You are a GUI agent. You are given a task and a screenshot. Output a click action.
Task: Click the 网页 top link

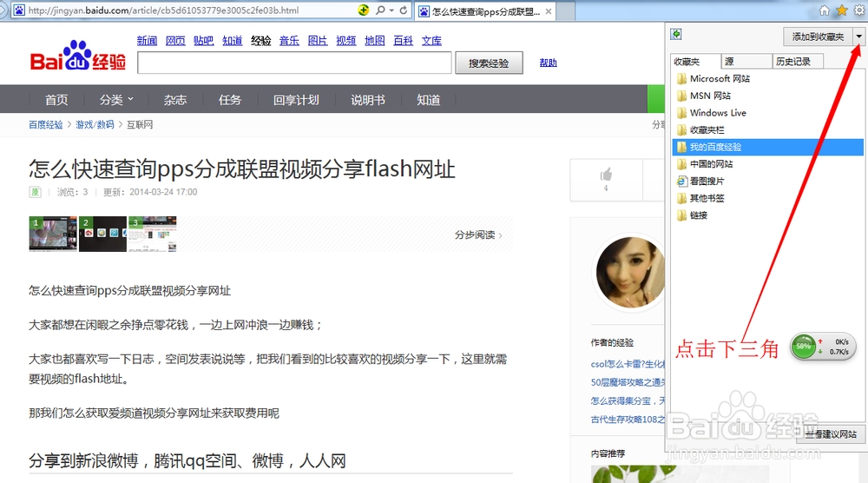tap(175, 41)
